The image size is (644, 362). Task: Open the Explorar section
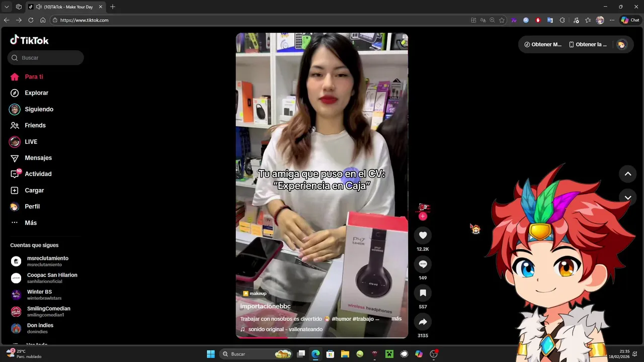[30, 93]
